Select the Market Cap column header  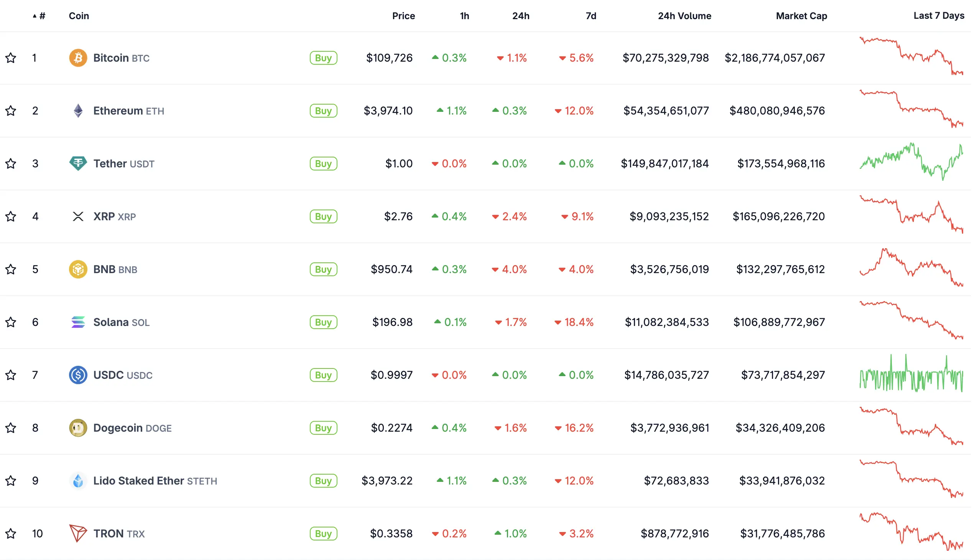point(801,16)
